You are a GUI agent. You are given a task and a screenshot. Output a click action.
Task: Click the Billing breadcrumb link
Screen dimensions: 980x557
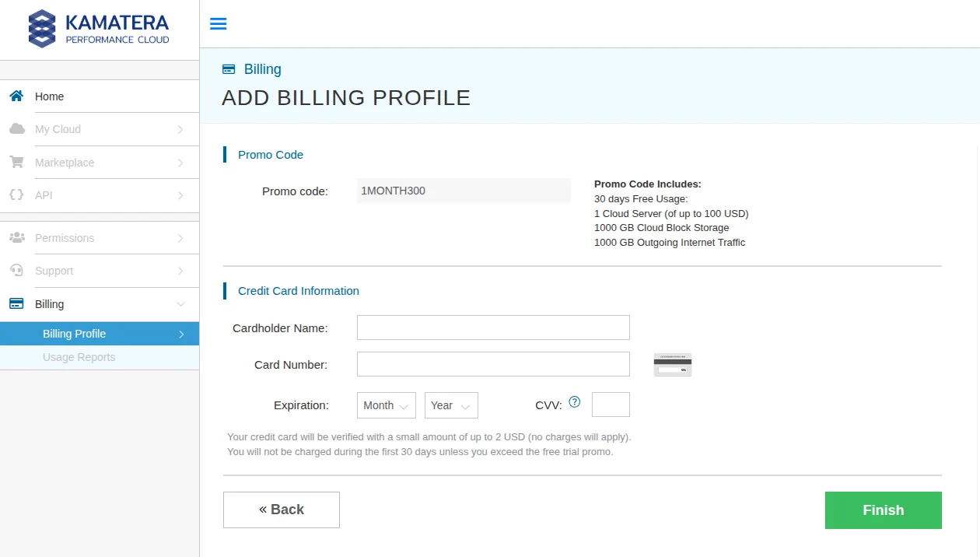point(263,69)
